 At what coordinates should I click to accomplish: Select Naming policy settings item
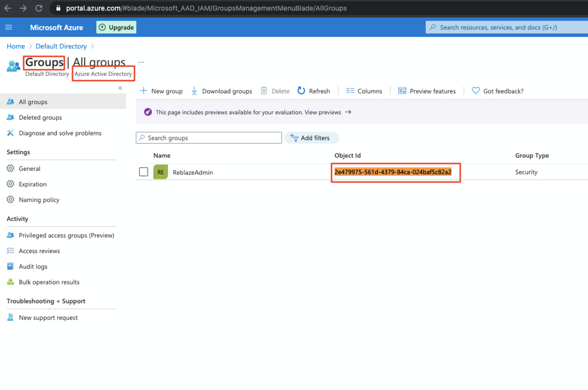point(39,200)
